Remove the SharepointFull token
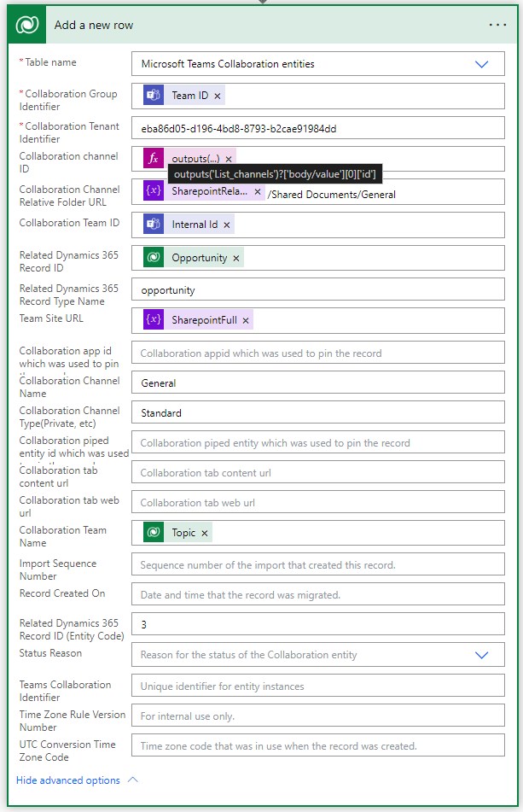Image resolution: width=523 pixels, height=812 pixels. pyautogui.click(x=246, y=321)
